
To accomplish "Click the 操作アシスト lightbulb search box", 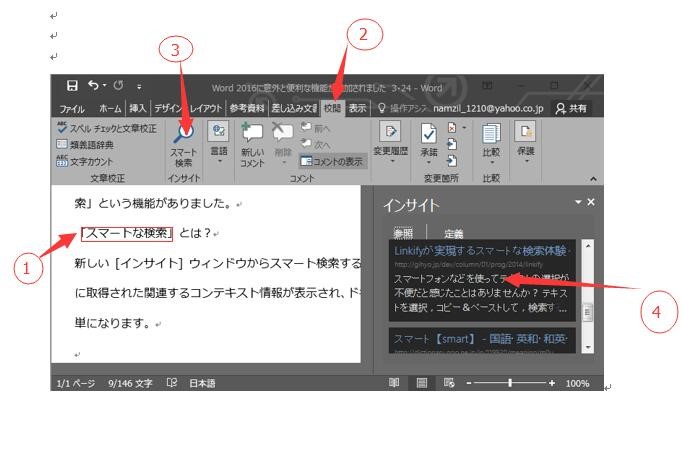I will 403,108.
